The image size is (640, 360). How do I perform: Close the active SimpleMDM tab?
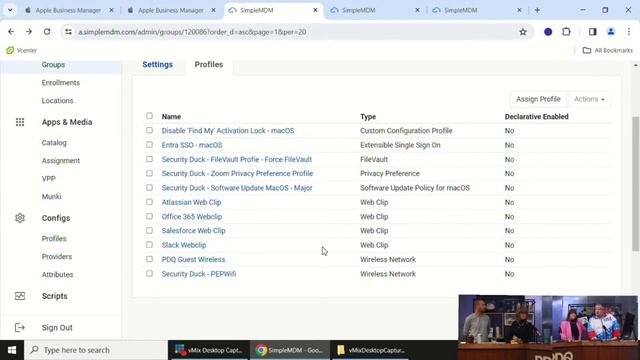pyautogui.click(x=315, y=10)
